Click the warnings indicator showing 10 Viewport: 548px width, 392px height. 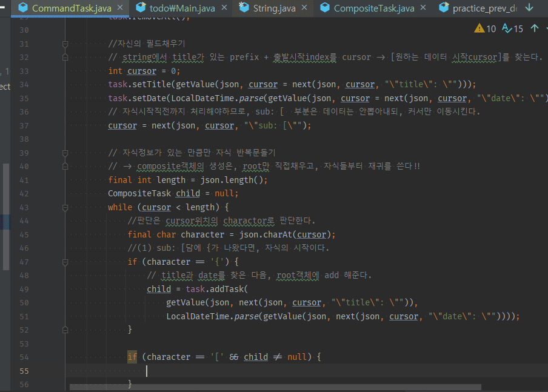pos(485,28)
